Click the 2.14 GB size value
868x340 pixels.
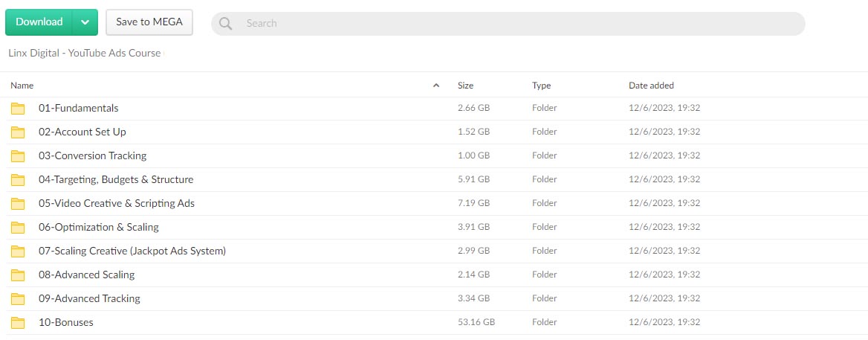click(474, 275)
